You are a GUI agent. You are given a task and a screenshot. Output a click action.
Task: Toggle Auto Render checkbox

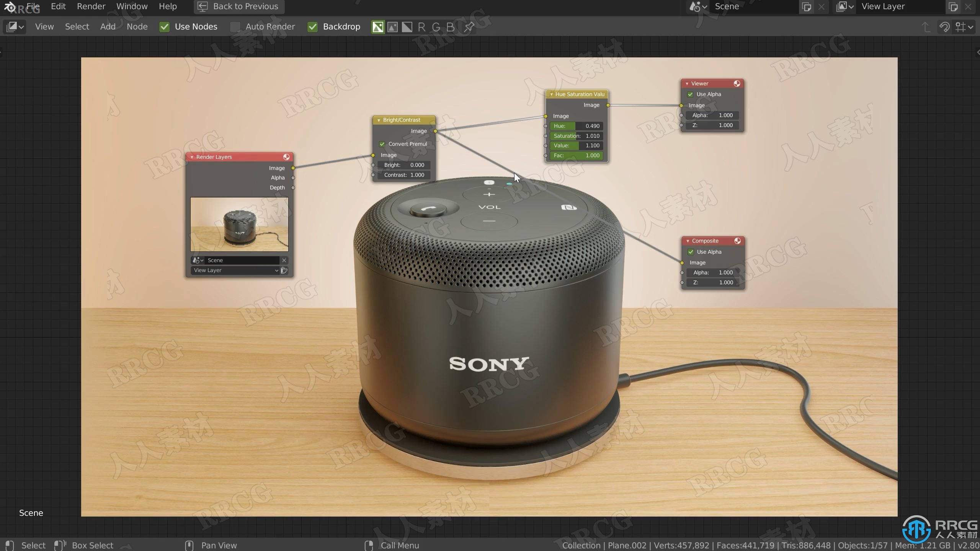click(235, 27)
